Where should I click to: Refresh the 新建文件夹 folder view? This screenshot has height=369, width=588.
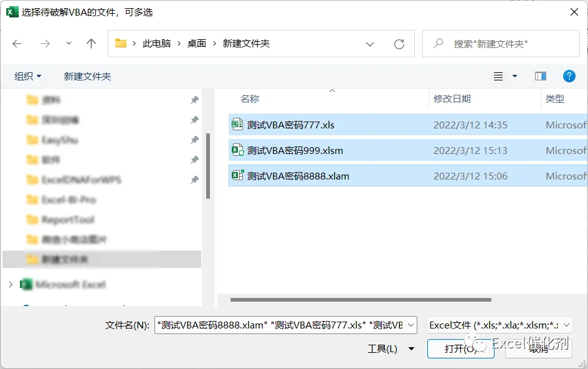click(399, 44)
